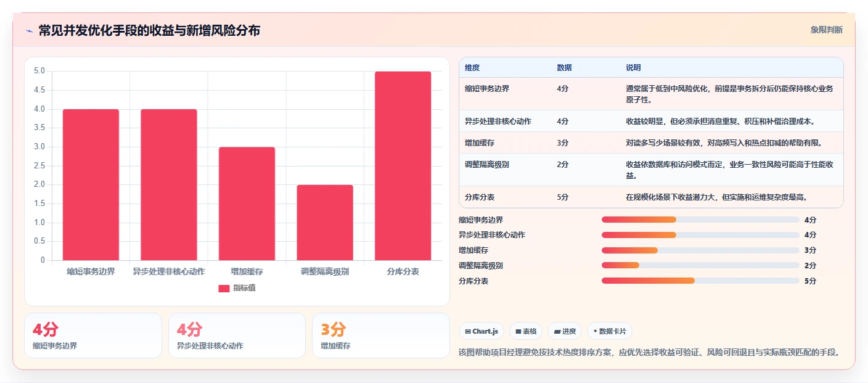Click the 异步处理非核心动作 x-axis label
Image resolution: width=868 pixels, height=383 pixels.
coord(169,271)
